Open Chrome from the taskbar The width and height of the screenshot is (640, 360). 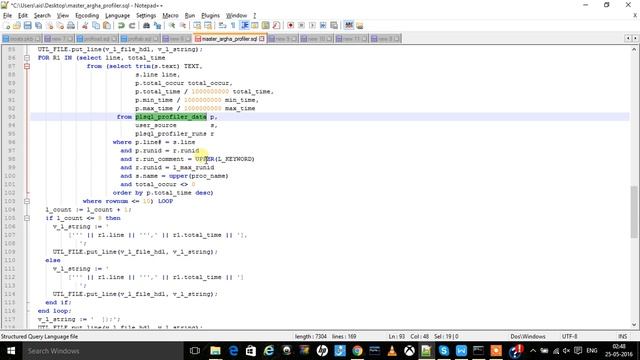[357, 351]
